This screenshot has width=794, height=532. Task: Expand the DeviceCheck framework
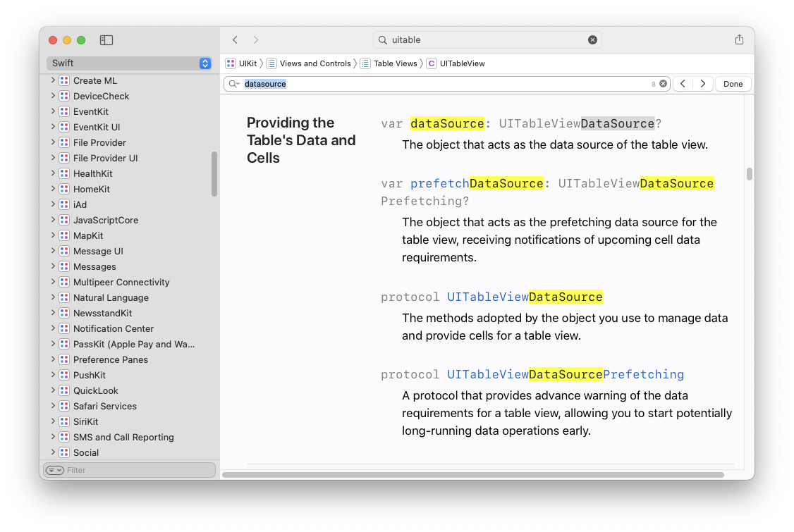tap(53, 96)
